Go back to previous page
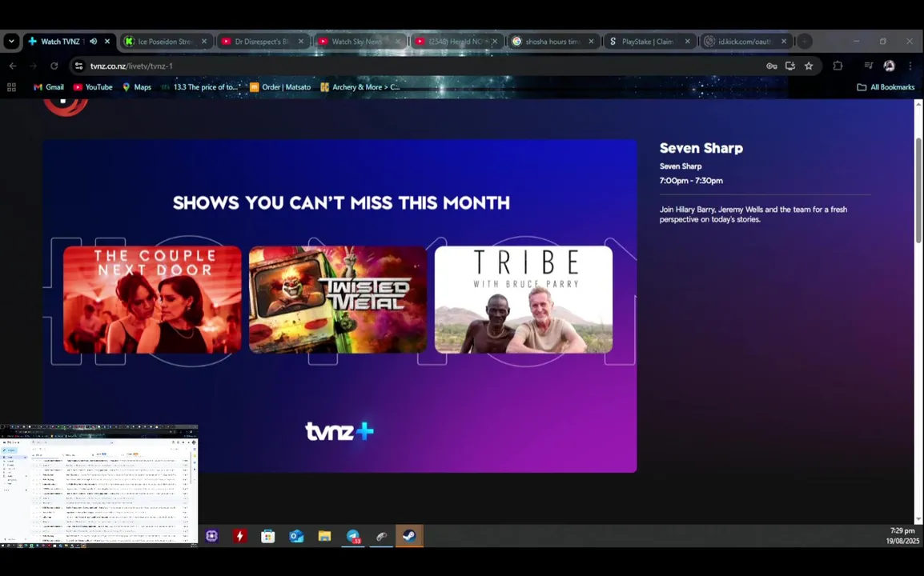Screen dimensions: 924x576 click(13, 66)
